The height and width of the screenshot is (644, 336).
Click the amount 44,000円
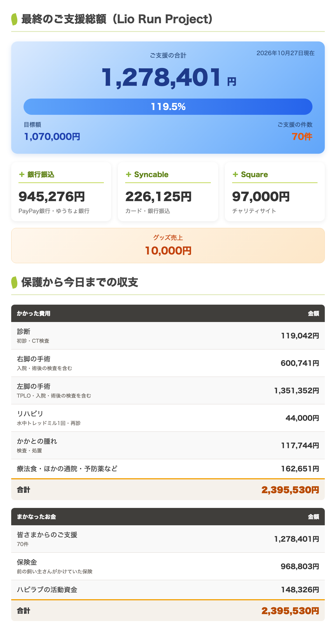302,418
